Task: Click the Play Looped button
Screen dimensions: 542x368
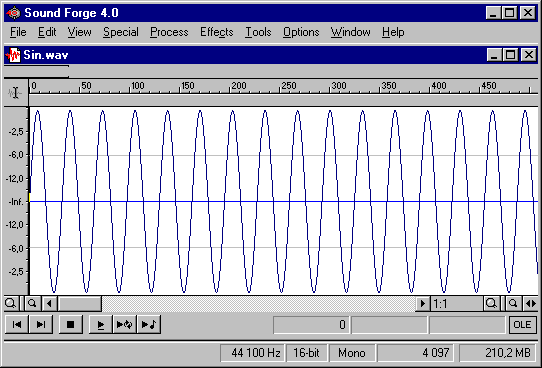Action: pyautogui.click(x=124, y=324)
